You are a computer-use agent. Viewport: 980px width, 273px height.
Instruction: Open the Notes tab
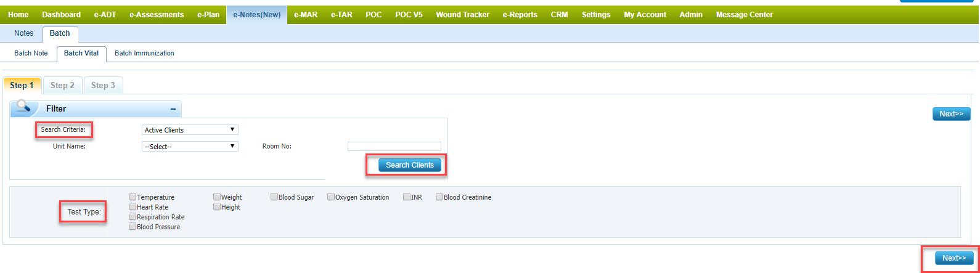(24, 33)
